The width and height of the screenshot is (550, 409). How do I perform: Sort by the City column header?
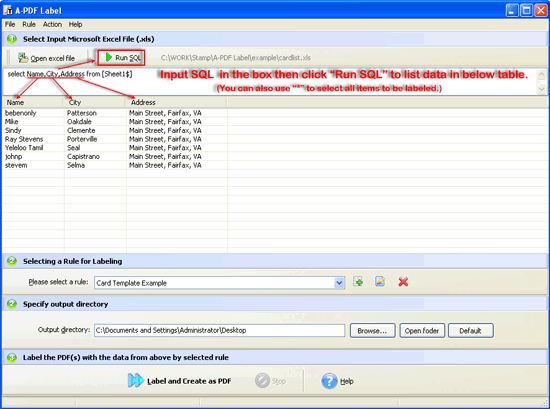(x=94, y=102)
